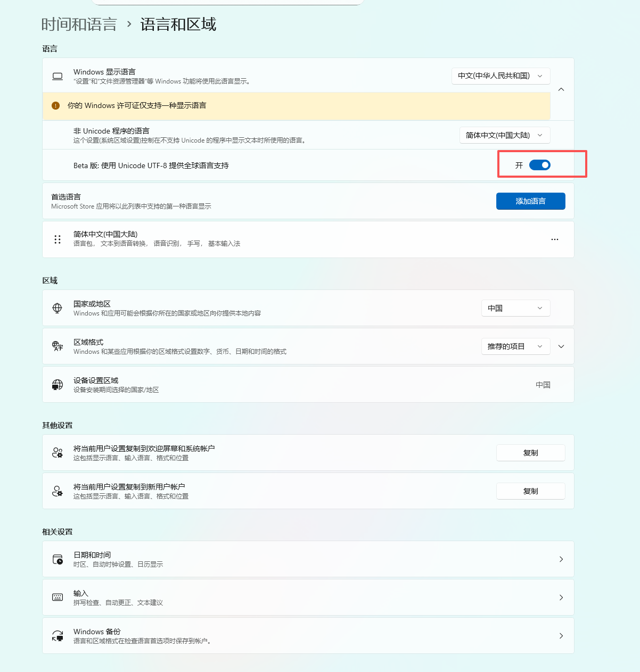Click the Windows 备份 row title
This screenshot has height=672, width=640.
[x=97, y=632]
